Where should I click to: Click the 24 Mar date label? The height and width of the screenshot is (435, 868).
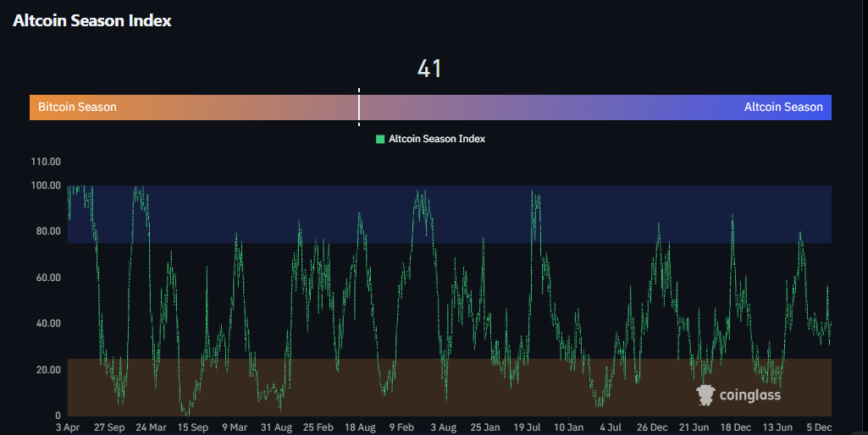pyautogui.click(x=151, y=427)
